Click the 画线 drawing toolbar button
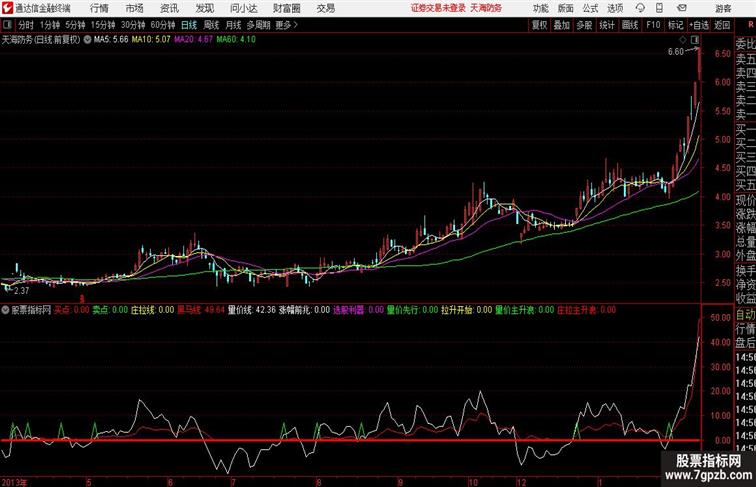The width and height of the screenshot is (756, 487). click(x=630, y=25)
